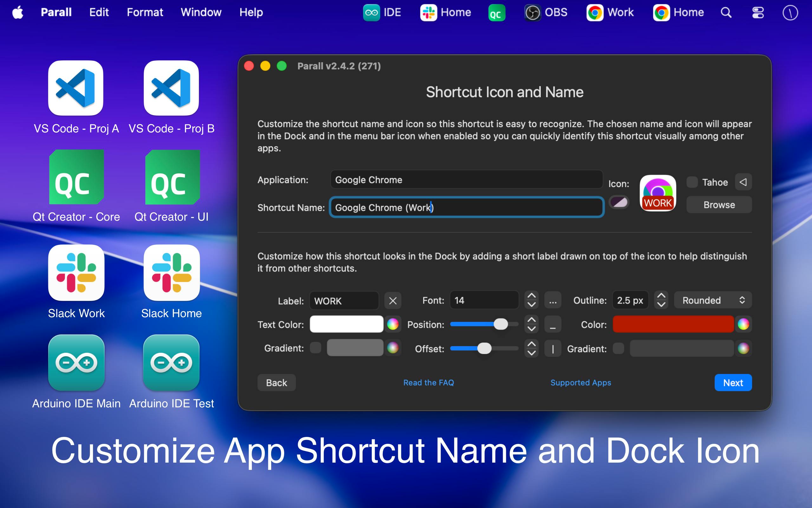812x508 pixels.
Task: Open Control Center in menu bar
Action: pos(758,13)
